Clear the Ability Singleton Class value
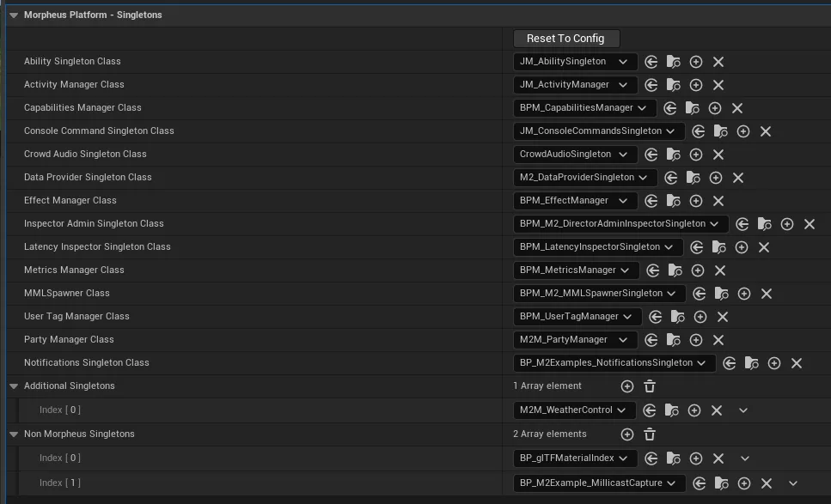The height and width of the screenshot is (504, 831). 718,62
